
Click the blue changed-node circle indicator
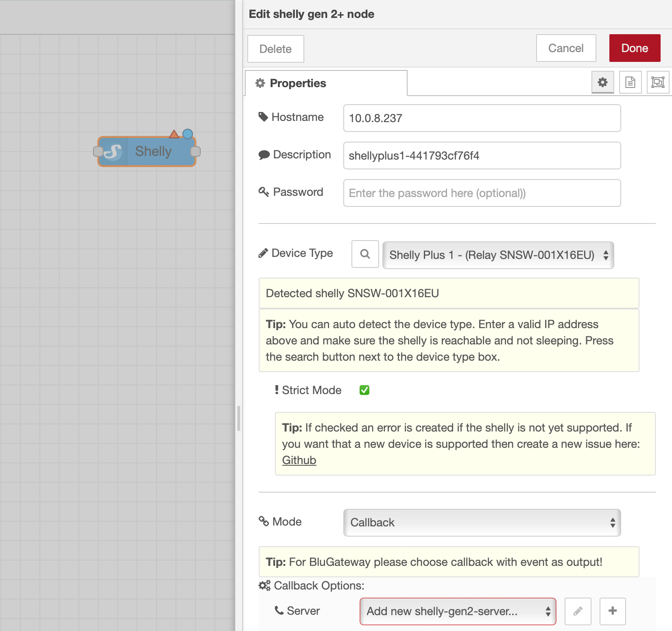point(188,134)
